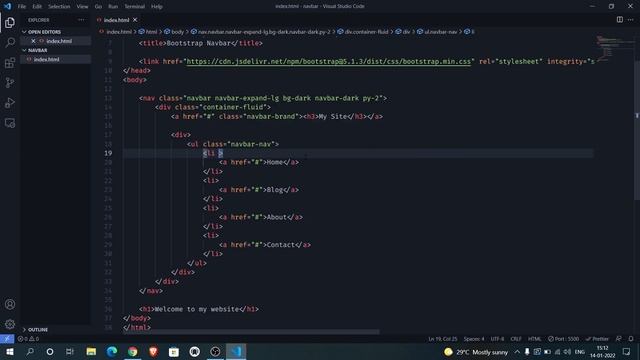The width and height of the screenshot is (640, 360).
Task: Show hidden system tray icons chevron
Action: point(517,352)
